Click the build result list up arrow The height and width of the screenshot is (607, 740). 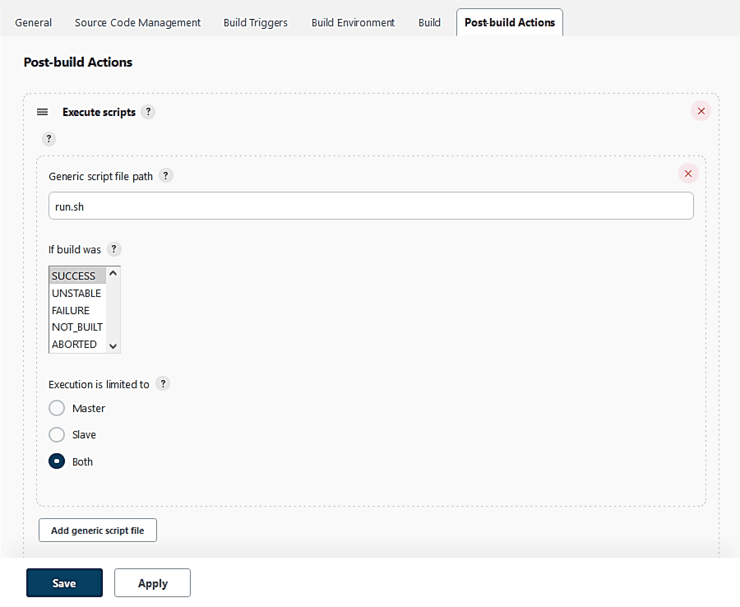[x=113, y=273]
